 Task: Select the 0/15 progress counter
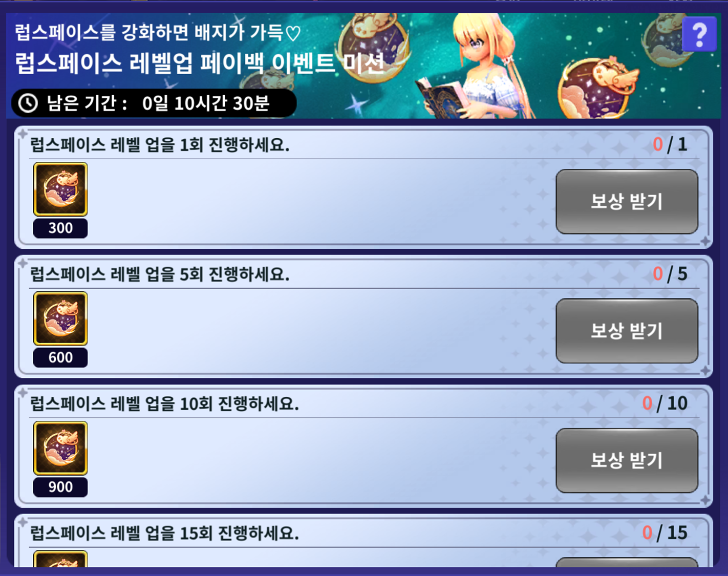point(665,533)
